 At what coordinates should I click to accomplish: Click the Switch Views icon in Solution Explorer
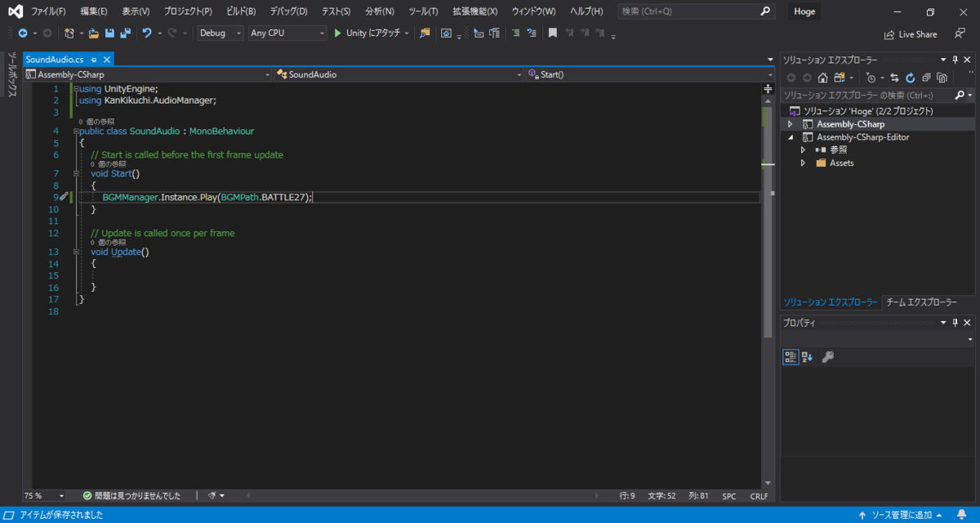839,78
